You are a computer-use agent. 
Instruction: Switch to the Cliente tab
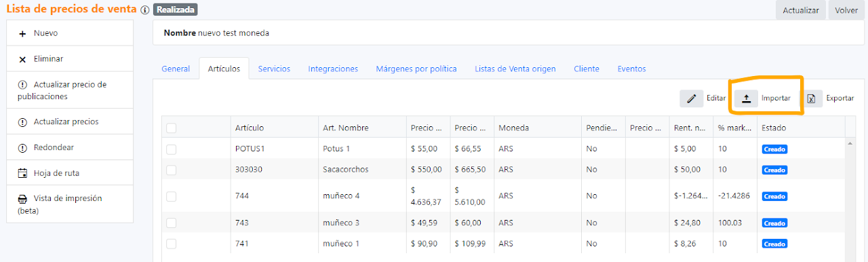(x=587, y=69)
